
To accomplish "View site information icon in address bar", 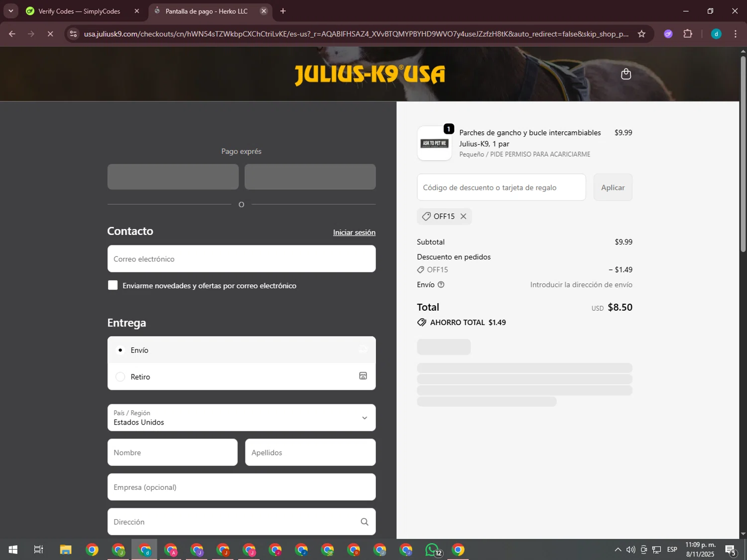I will click(x=73, y=34).
